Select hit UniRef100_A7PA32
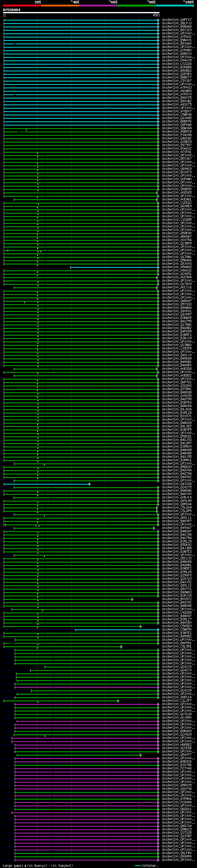This screenshot has width=197, height=868. tap(177, 37)
